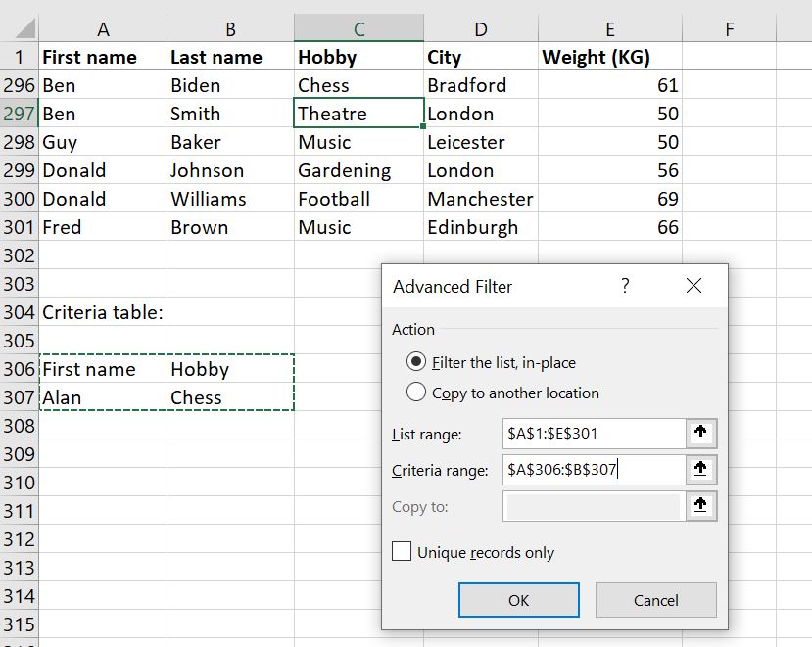Select column C header

pos(358,29)
